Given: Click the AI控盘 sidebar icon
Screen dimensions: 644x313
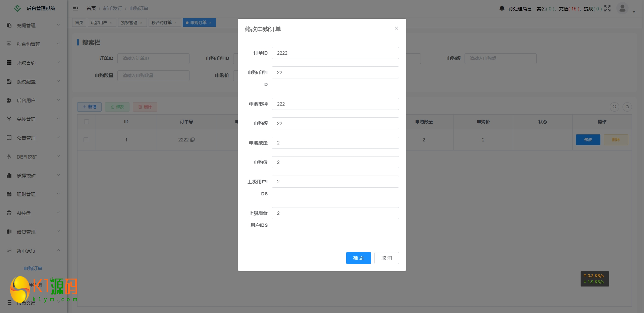Looking at the screenshot, I should (x=9, y=213).
